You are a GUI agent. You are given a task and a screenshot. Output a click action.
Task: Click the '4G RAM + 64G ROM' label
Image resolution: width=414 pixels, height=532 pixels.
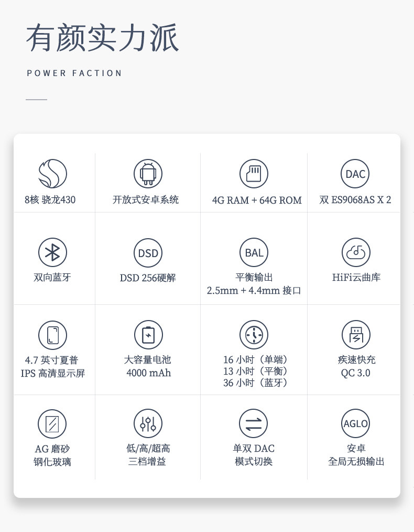point(257,200)
